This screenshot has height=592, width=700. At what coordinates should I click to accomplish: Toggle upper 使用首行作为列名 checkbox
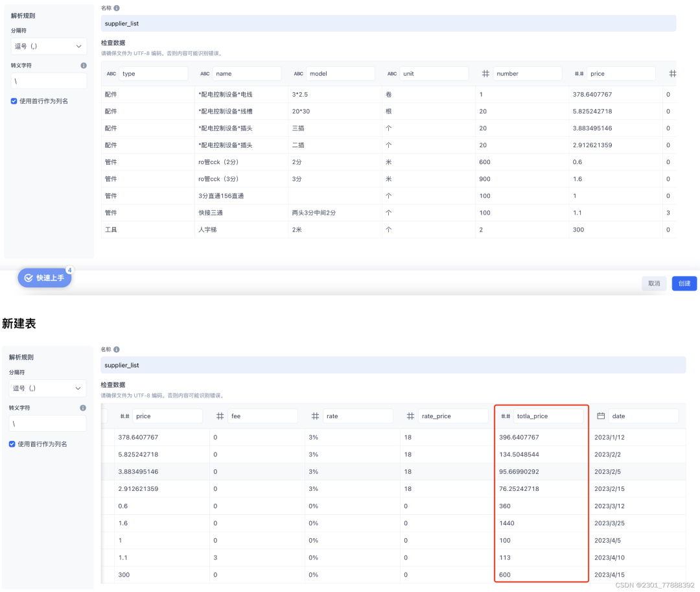[x=14, y=101]
